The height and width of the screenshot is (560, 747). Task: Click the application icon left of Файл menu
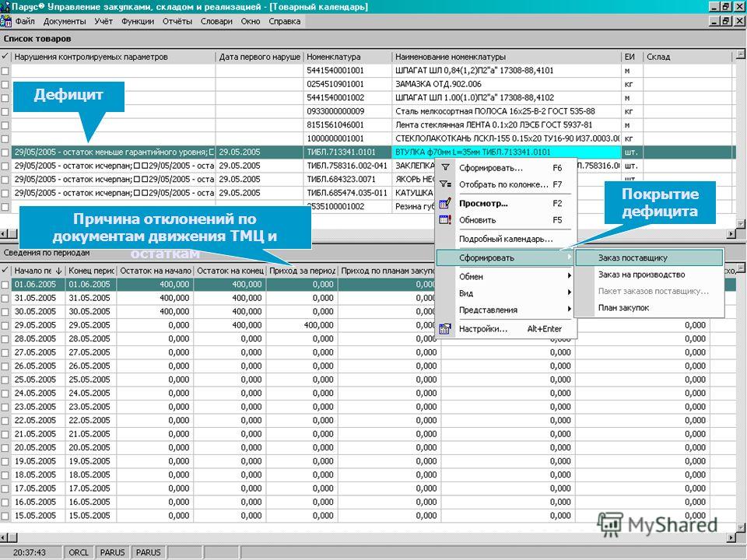5,22
